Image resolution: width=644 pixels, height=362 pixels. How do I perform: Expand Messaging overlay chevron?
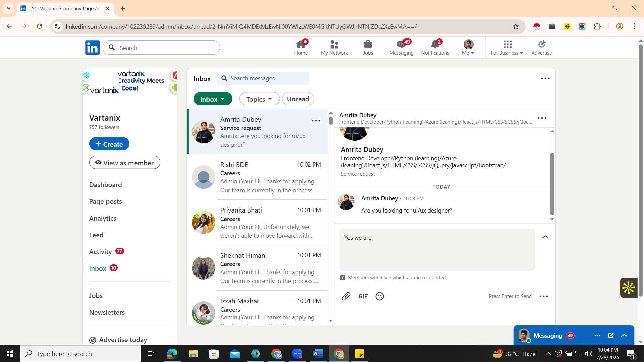(624, 336)
